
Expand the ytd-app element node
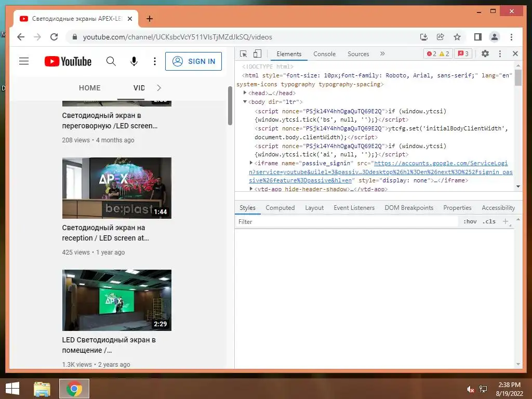tap(251, 189)
